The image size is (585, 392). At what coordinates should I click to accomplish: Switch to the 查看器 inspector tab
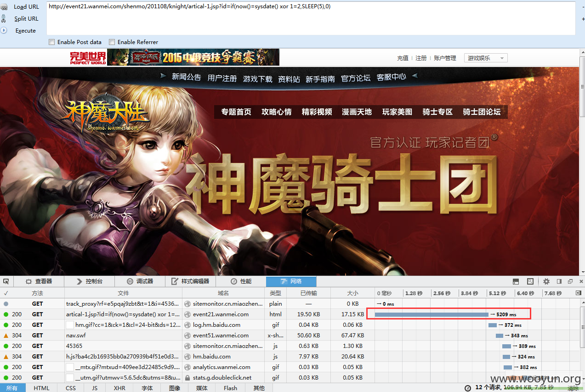point(39,281)
